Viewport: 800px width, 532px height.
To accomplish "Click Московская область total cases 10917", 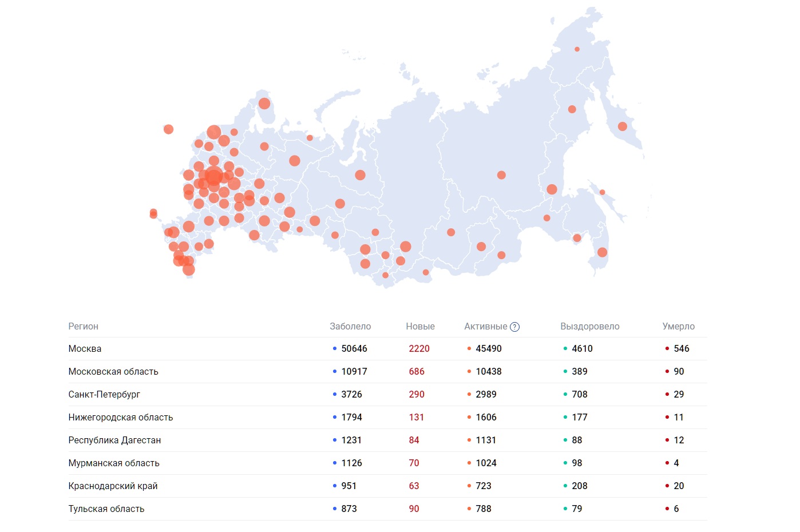I will (354, 372).
